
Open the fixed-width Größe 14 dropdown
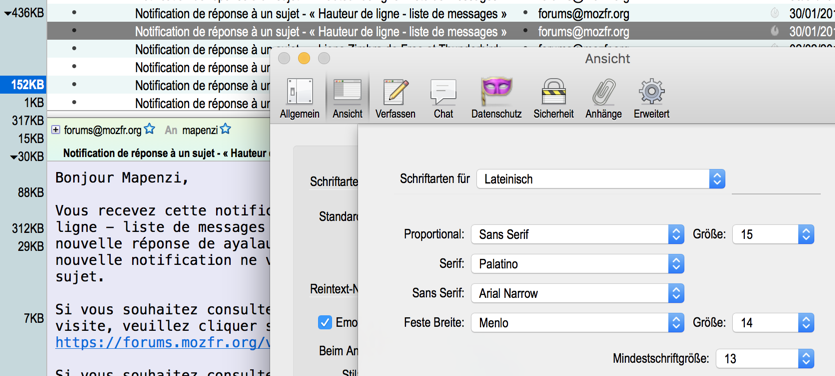[x=773, y=323]
